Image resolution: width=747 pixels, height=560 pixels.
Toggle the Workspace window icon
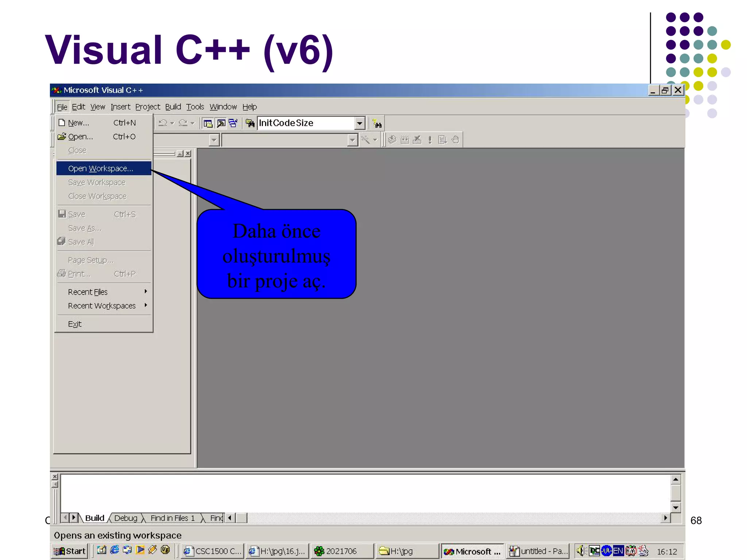click(x=208, y=123)
